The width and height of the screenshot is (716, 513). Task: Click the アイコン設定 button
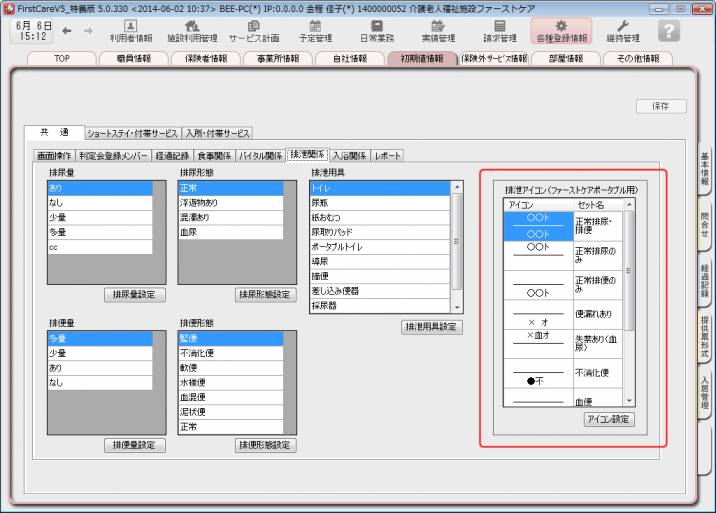(x=609, y=419)
